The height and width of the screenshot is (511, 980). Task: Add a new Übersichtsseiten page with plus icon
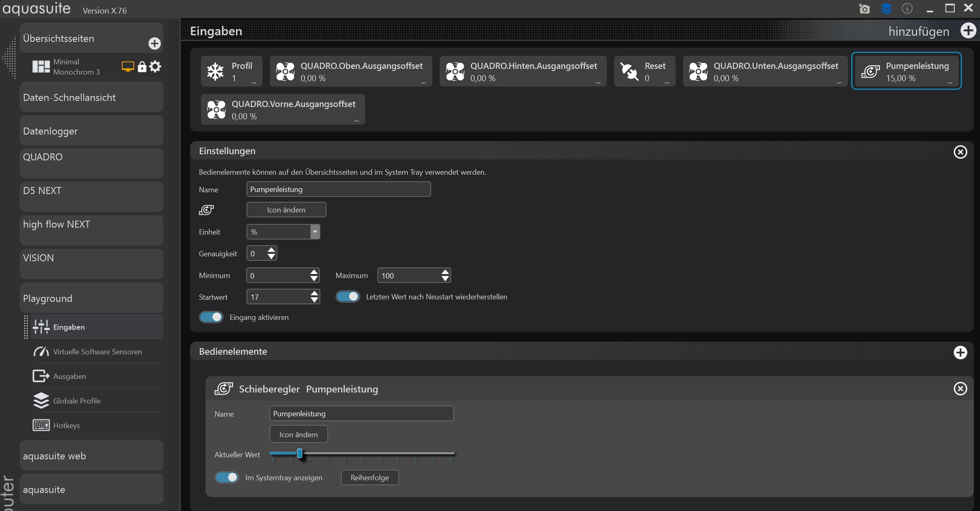[154, 43]
